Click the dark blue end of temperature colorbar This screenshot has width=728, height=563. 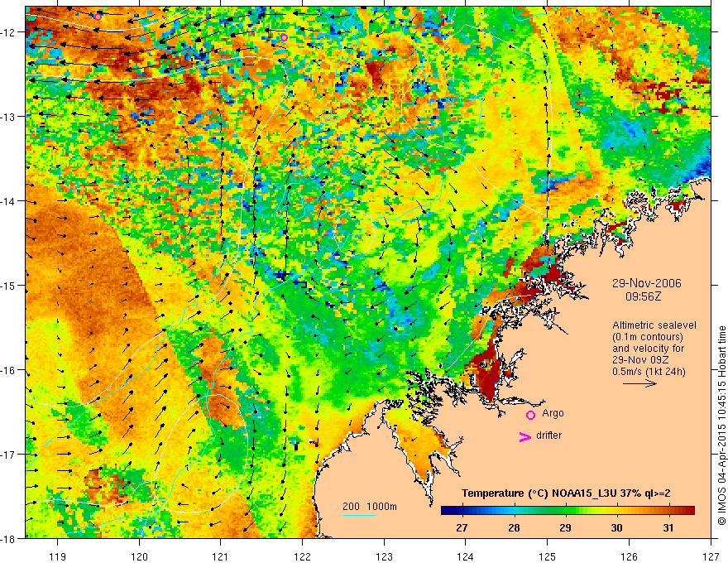(447, 511)
